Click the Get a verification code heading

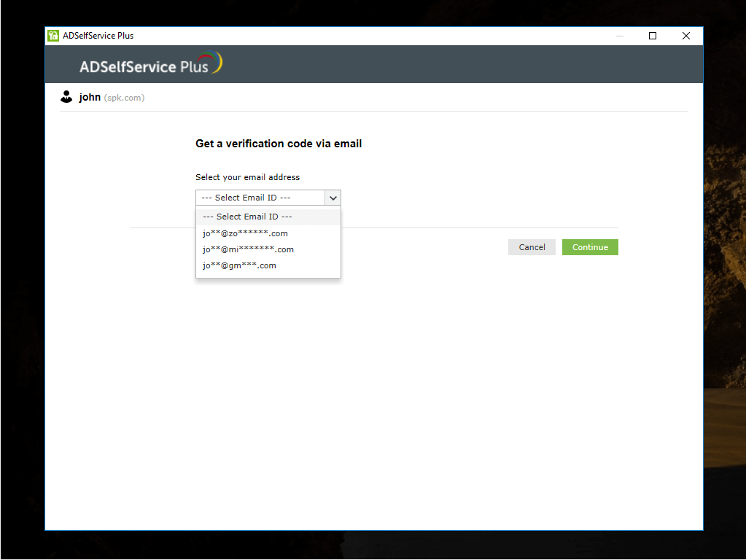(x=279, y=144)
